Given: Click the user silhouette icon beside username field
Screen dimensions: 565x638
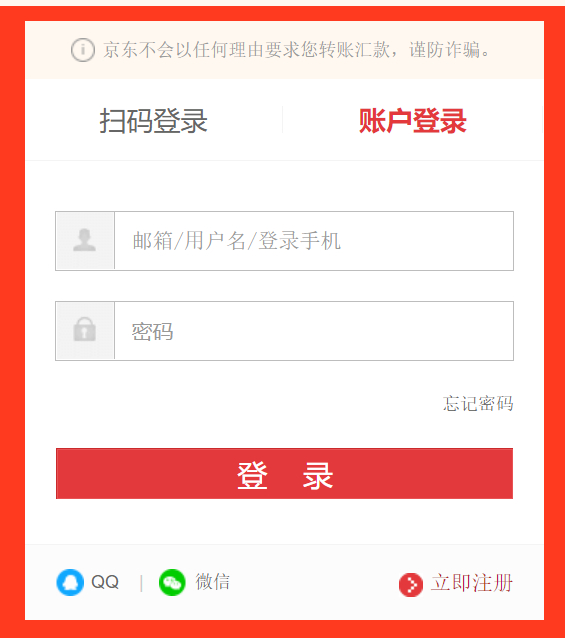Looking at the screenshot, I should point(85,240).
